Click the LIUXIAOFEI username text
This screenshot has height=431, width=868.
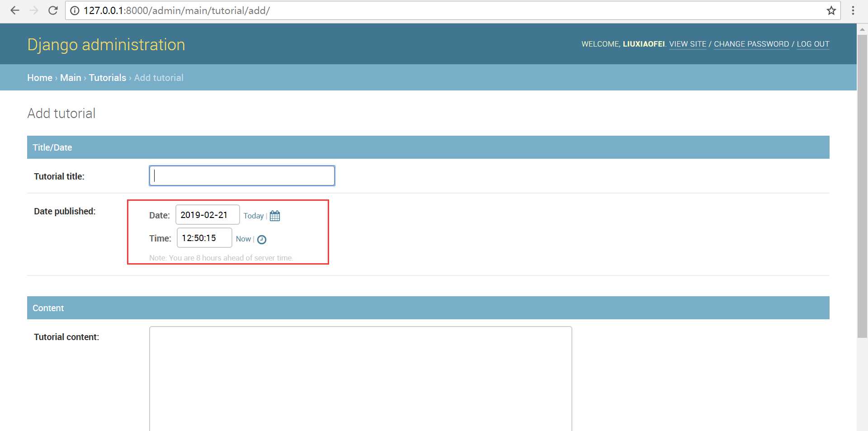[644, 44]
